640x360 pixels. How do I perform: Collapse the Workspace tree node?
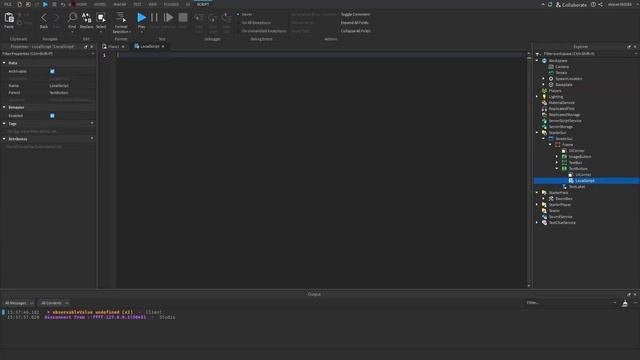[x=538, y=61]
